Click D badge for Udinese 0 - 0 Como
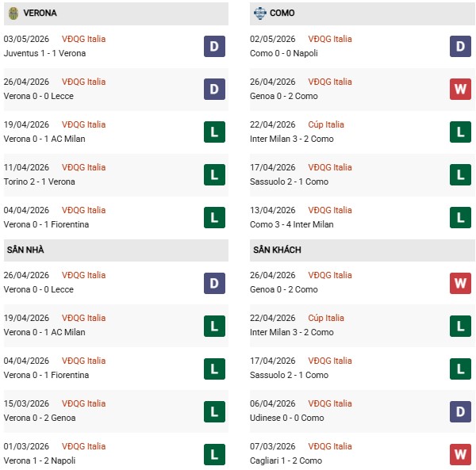Image resolution: width=476 pixels, height=470 pixels. 460,411
